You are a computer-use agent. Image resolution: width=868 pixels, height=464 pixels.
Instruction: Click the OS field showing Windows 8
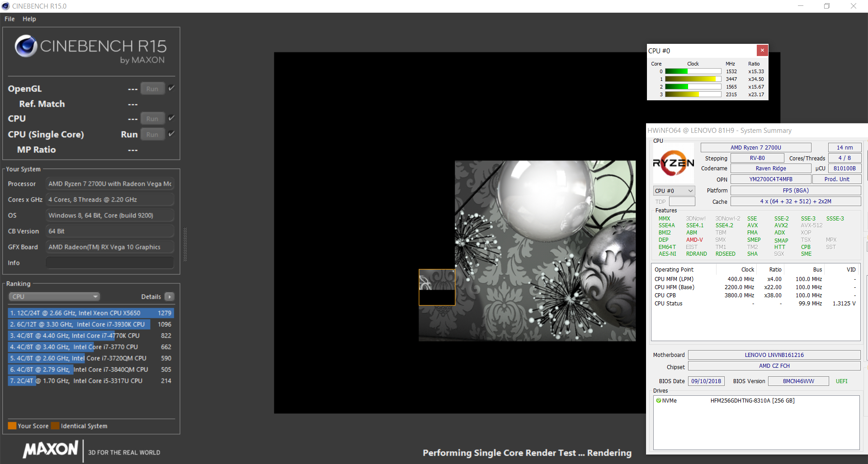point(110,215)
